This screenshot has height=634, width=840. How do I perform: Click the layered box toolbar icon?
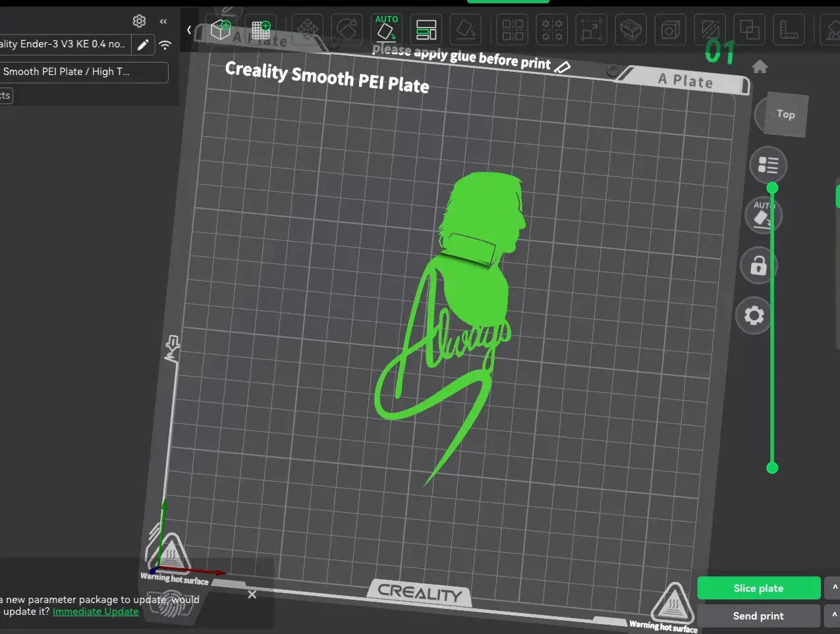(631, 30)
